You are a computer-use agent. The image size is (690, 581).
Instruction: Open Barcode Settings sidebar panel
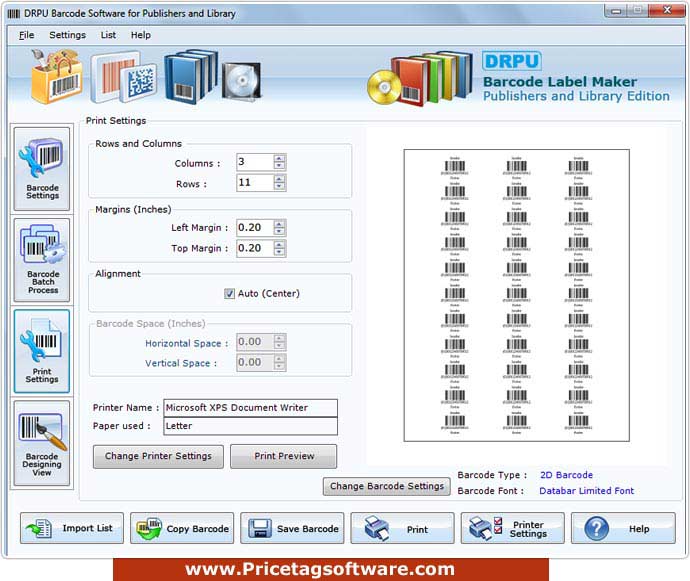pos(42,169)
